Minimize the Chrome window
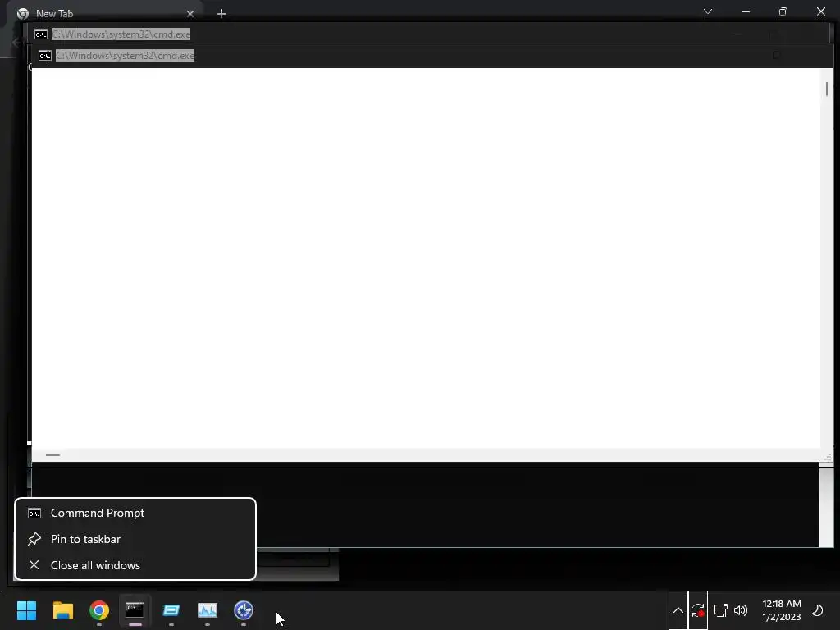840x630 pixels. pyautogui.click(x=746, y=11)
